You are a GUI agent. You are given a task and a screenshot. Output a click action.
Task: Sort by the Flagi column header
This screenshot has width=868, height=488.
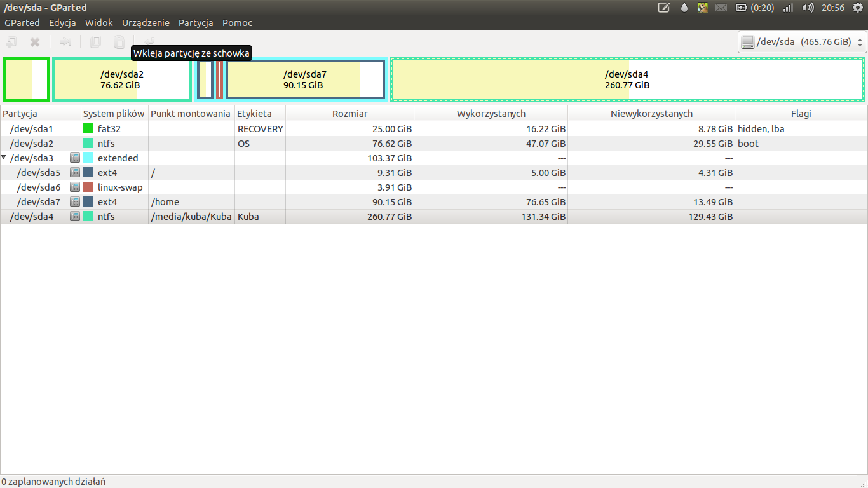point(801,114)
